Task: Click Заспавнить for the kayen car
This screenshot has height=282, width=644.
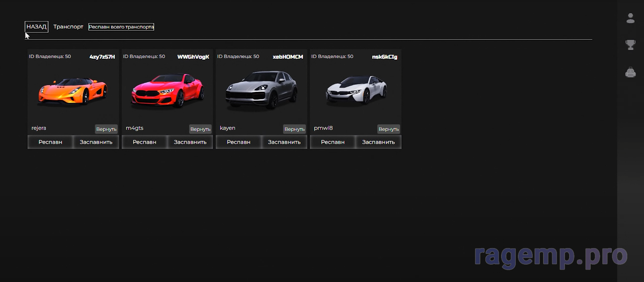Action: pos(284,142)
